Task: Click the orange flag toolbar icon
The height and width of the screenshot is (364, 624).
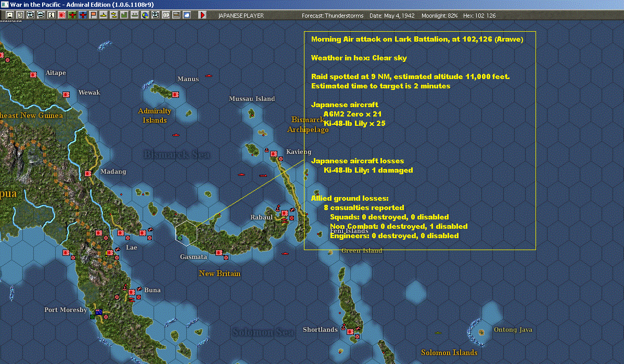Action: (93, 15)
